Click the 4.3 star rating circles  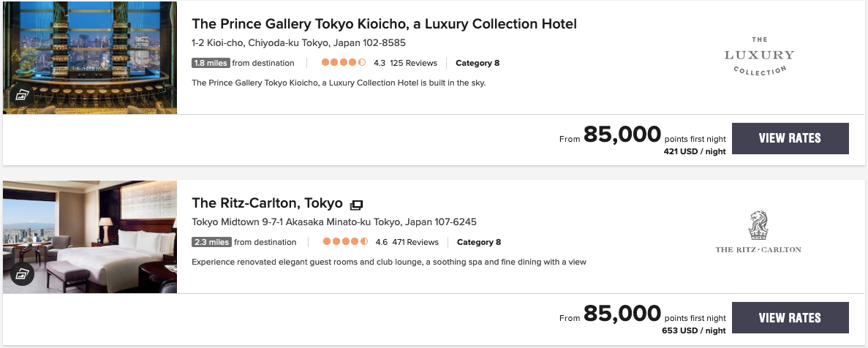coord(343,63)
